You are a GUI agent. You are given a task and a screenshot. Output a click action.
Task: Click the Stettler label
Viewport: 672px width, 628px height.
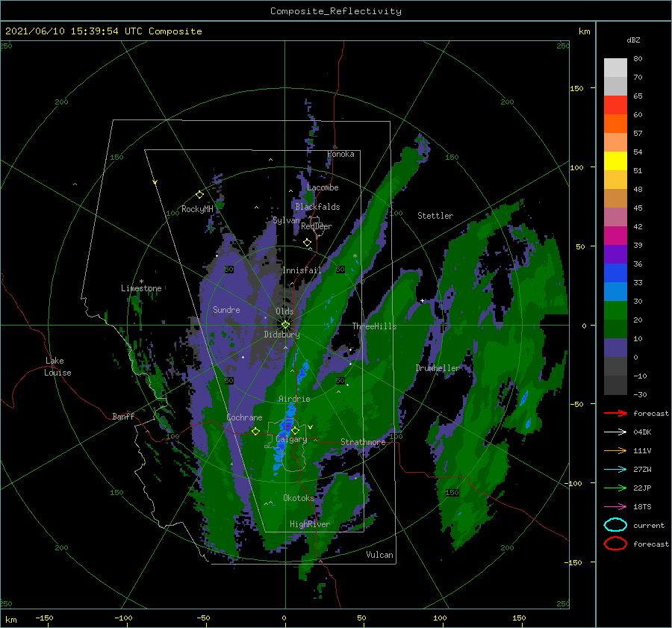435,216
